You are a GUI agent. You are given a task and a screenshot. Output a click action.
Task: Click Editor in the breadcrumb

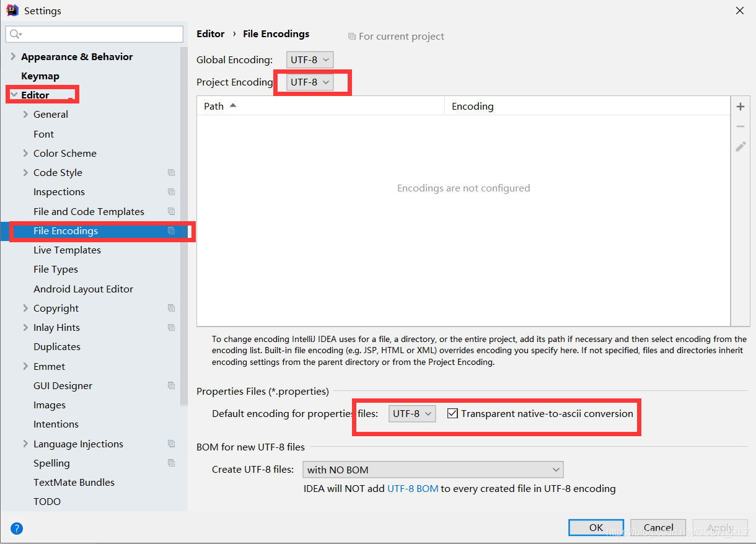(210, 33)
